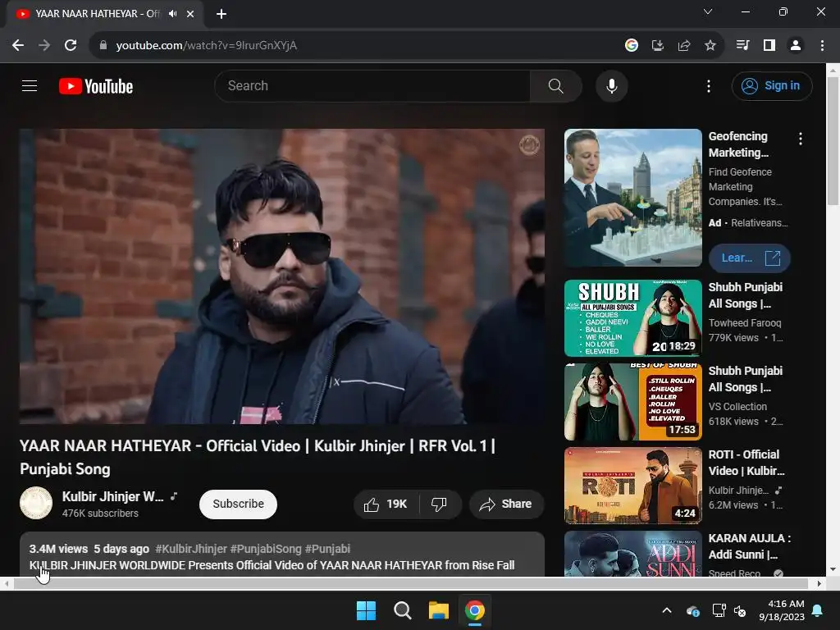The height and width of the screenshot is (630, 840).
Task: Reload the page with refresh icon
Action: [71, 45]
